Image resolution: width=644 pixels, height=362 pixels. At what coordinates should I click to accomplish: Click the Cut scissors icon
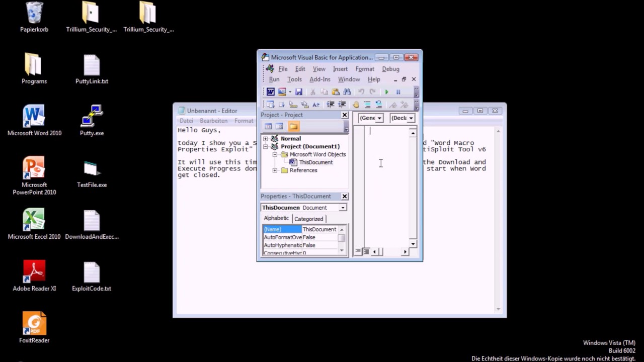[313, 92]
